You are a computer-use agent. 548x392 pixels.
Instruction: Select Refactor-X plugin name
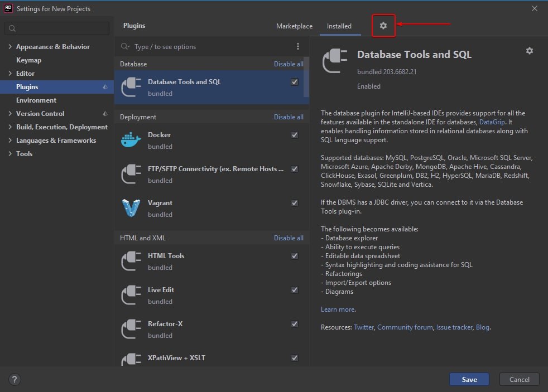click(x=165, y=324)
